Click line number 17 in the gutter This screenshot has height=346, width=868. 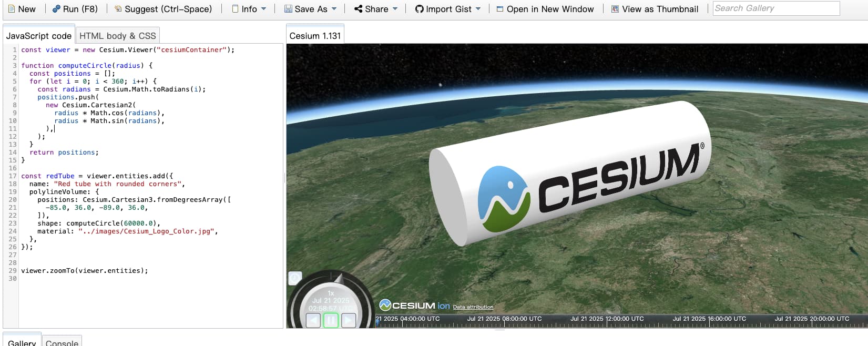tap(13, 176)
